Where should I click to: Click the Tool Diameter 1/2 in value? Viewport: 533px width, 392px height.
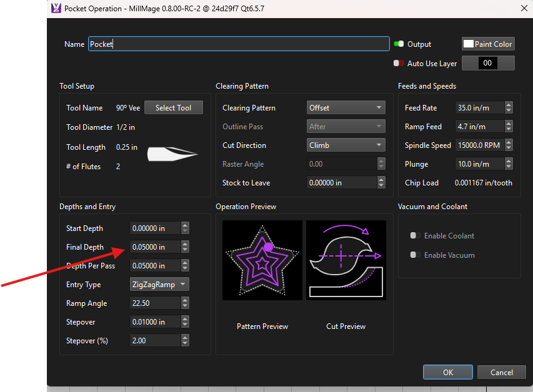pos(126,127)
